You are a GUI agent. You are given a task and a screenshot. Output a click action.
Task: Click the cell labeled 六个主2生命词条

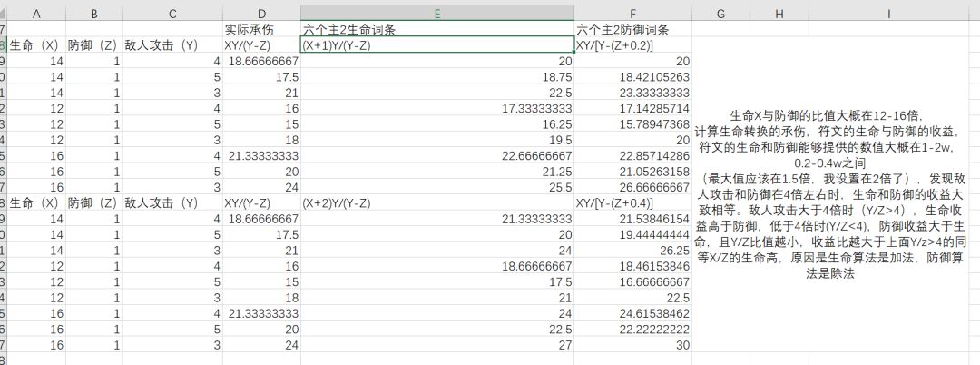pyautogui.click(x=436, y=29)
